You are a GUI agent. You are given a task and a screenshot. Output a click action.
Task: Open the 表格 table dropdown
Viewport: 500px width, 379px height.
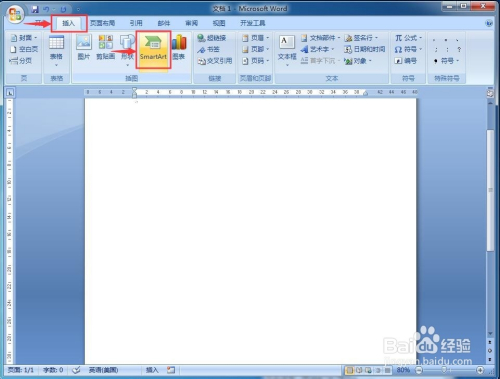point(56,51)
